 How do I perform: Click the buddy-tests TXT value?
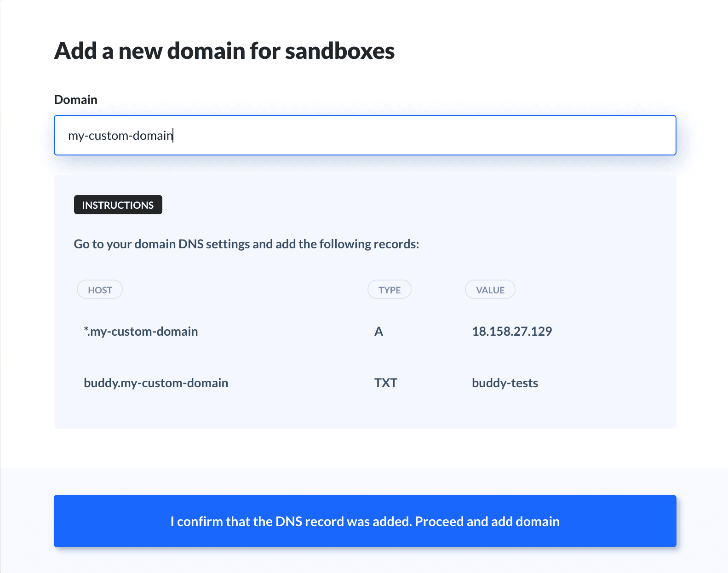(505, 383)
